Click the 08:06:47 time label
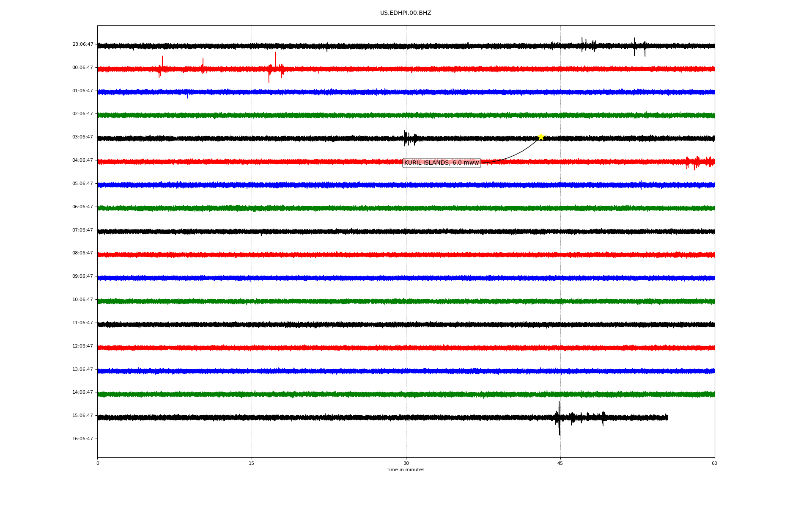The image size is (812, 508). pyautogui.click(x=83, y=253)
